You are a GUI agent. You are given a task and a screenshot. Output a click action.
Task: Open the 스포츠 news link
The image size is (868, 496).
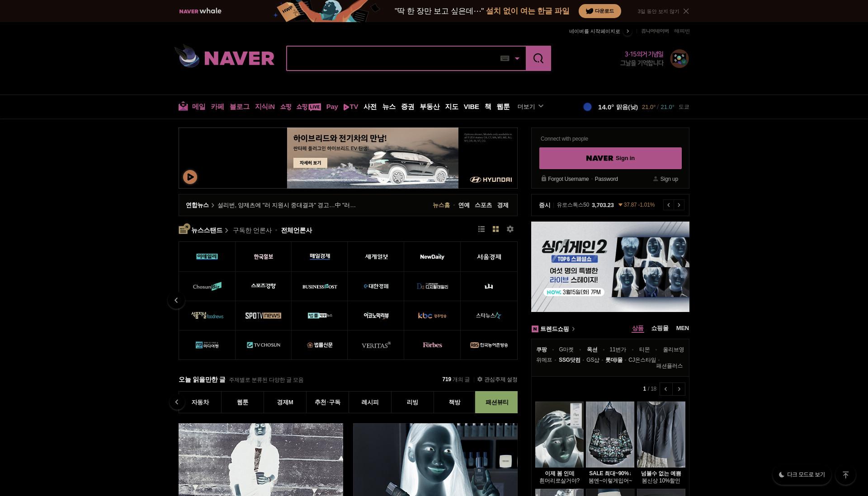483,205
